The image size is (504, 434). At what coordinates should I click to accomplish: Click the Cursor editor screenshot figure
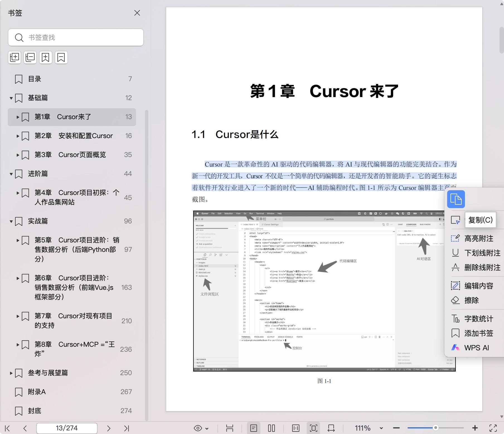324,291
